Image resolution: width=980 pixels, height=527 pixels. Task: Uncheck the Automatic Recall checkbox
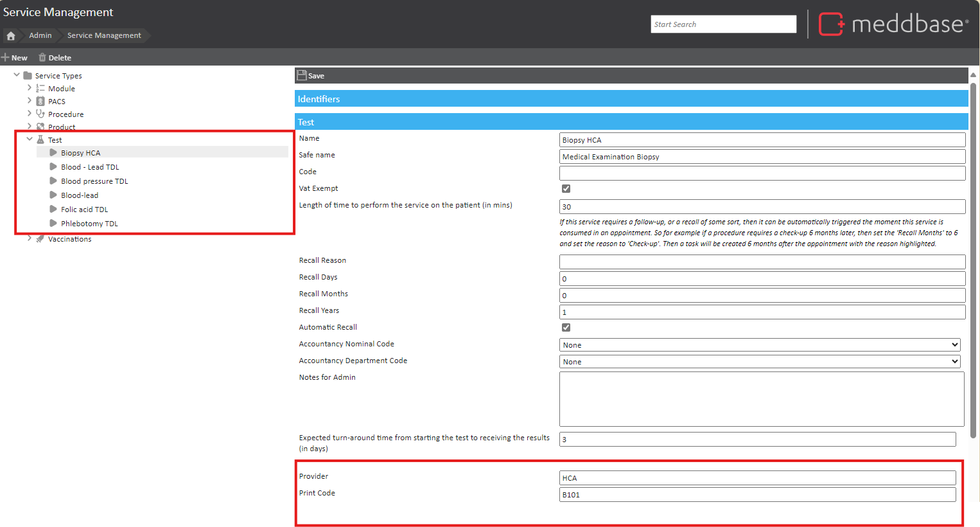[566, 328]
